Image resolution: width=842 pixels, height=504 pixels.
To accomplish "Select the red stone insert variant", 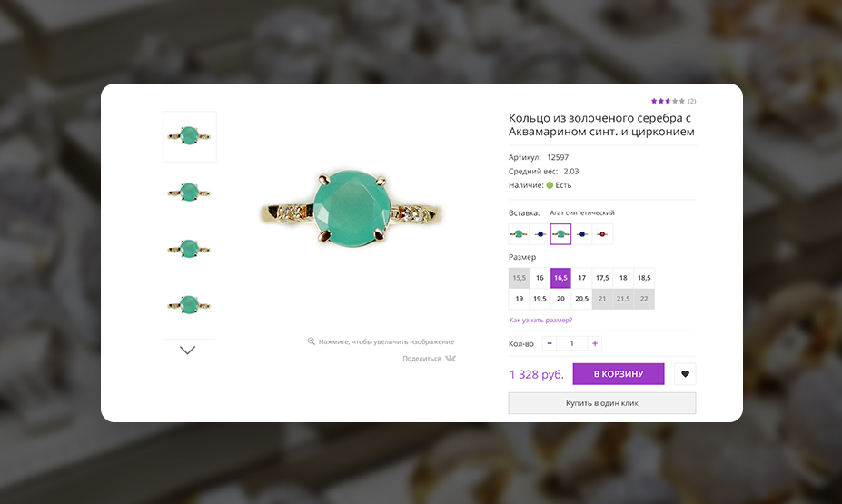I will pos(602,233).
